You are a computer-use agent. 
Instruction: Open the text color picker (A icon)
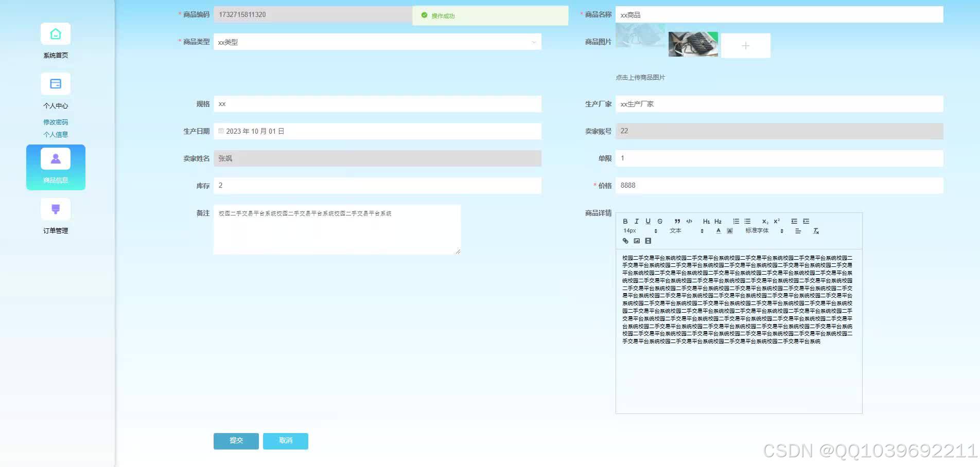pyautogui.click(x=719, y=231)
